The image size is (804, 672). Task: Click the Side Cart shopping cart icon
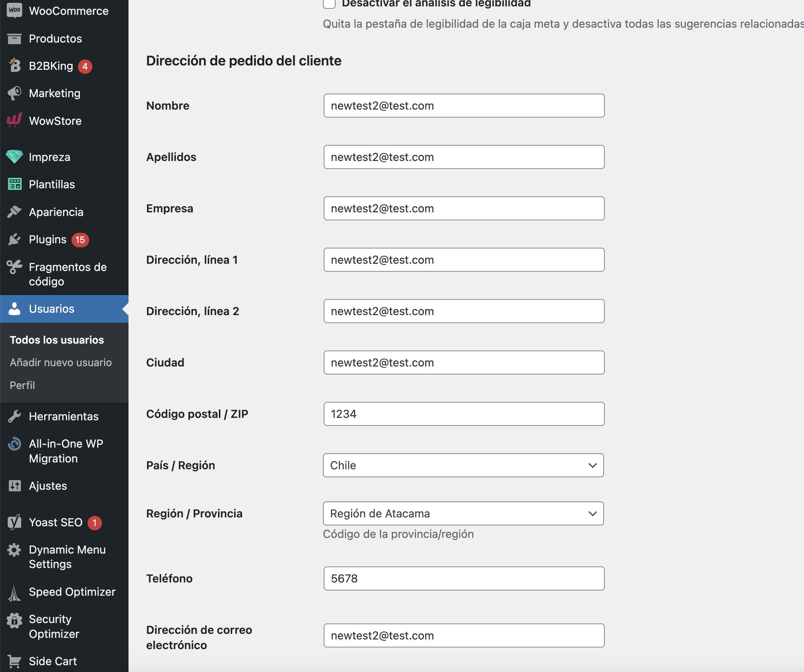[x=14, y=661]
